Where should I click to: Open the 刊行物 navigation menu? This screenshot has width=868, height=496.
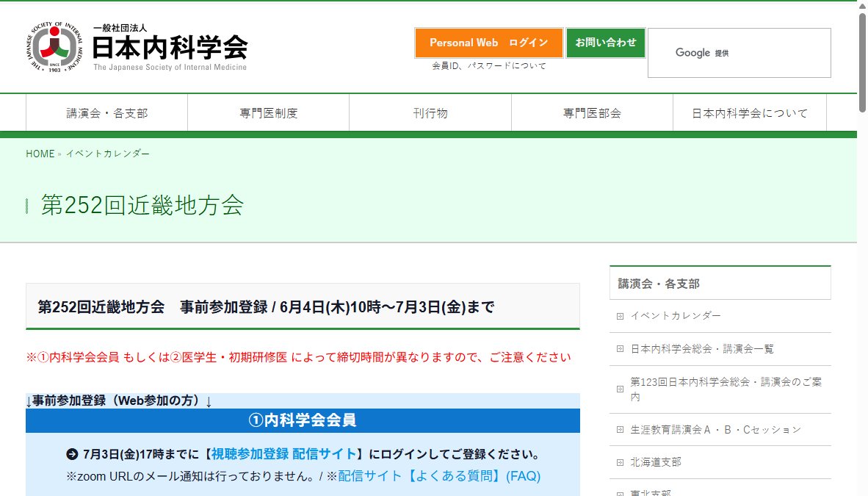pyautogui.click(x=430, y=113)
